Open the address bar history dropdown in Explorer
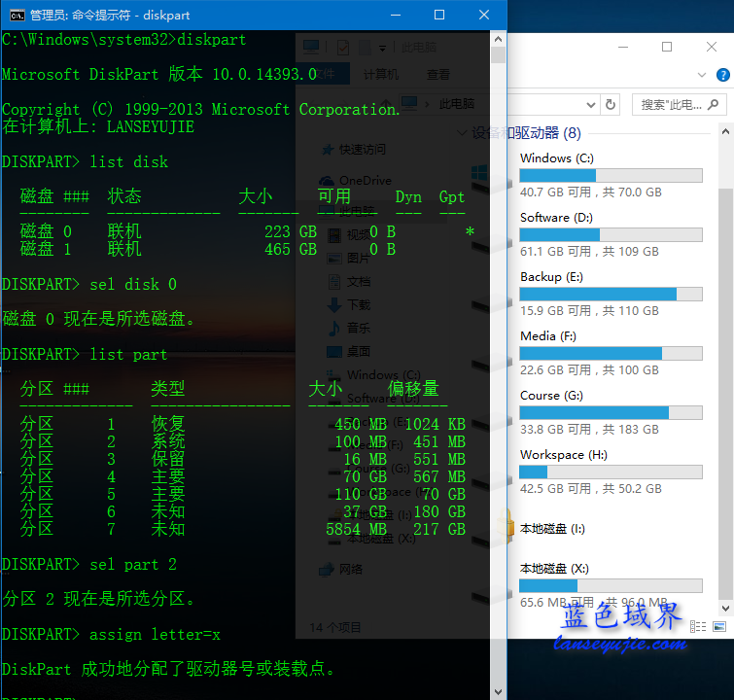Screen dimensions: 734x700 click(x=591, y=105)
